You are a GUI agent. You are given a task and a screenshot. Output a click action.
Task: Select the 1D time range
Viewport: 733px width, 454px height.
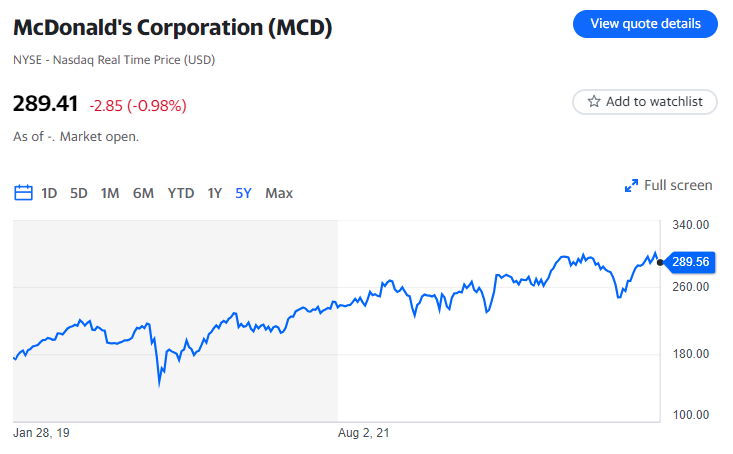[49, 193]
